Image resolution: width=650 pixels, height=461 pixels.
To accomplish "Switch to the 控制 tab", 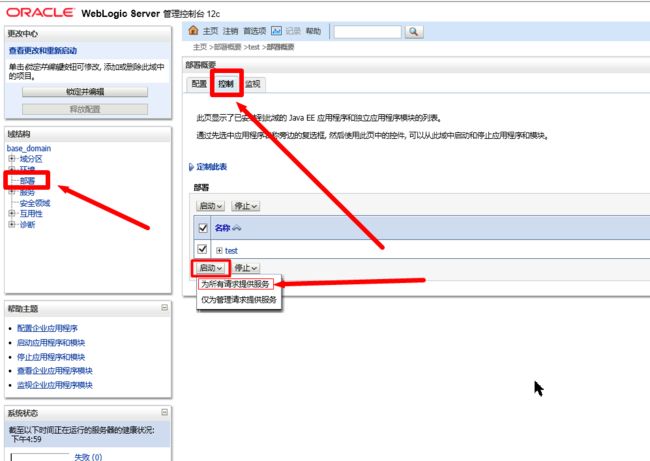I will click(x=226, y=84).
